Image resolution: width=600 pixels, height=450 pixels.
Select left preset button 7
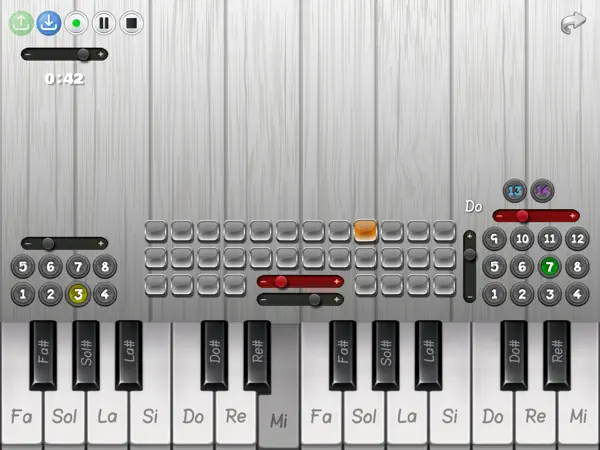pos(78,266)
